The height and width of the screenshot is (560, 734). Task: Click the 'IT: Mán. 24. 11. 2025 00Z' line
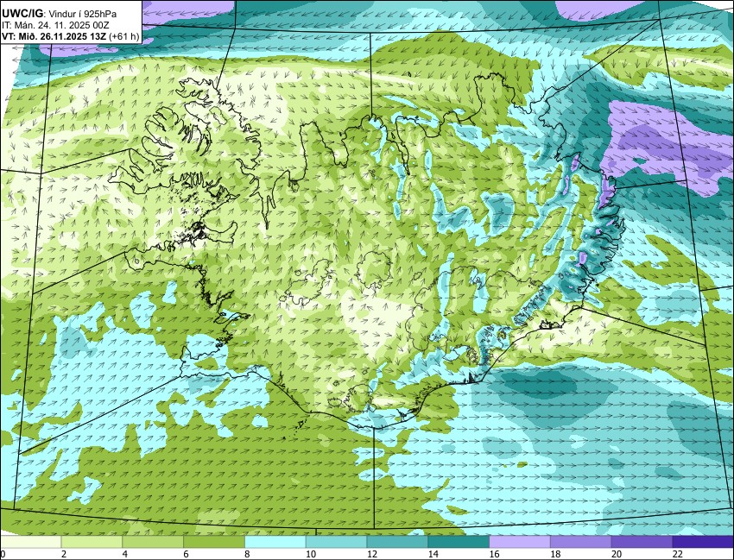coord(55,25)
